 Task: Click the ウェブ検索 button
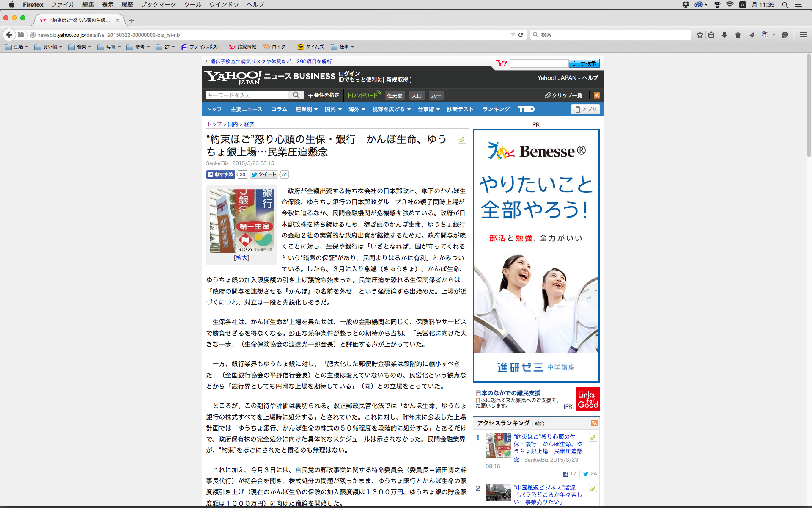click(584, 63)
